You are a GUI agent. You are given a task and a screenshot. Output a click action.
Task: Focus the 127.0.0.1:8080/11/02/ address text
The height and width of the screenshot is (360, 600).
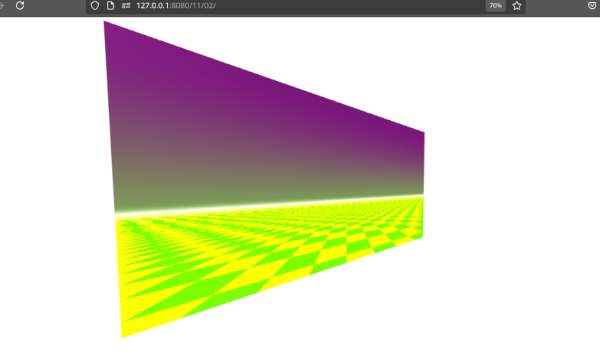(x=176, y=5)
